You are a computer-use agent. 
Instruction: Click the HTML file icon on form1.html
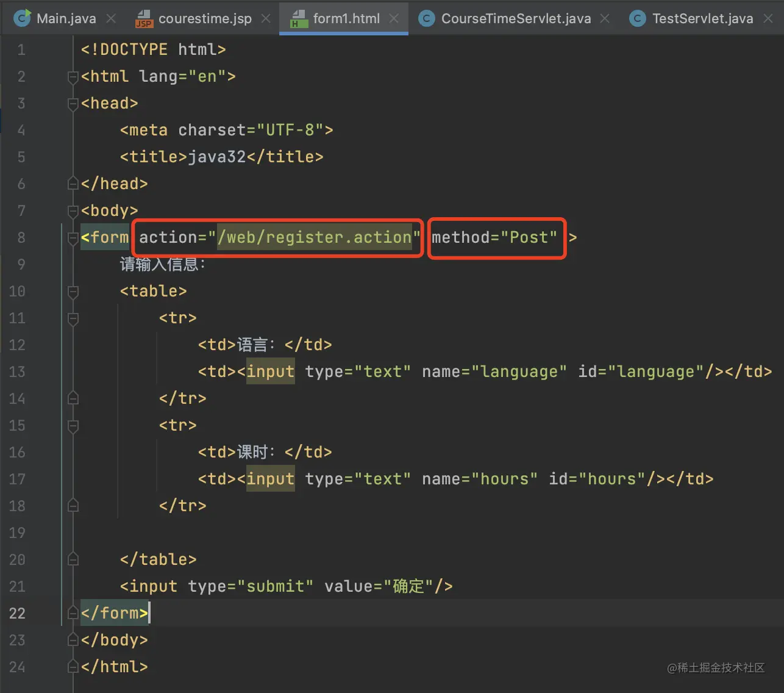tap(299, 19)
